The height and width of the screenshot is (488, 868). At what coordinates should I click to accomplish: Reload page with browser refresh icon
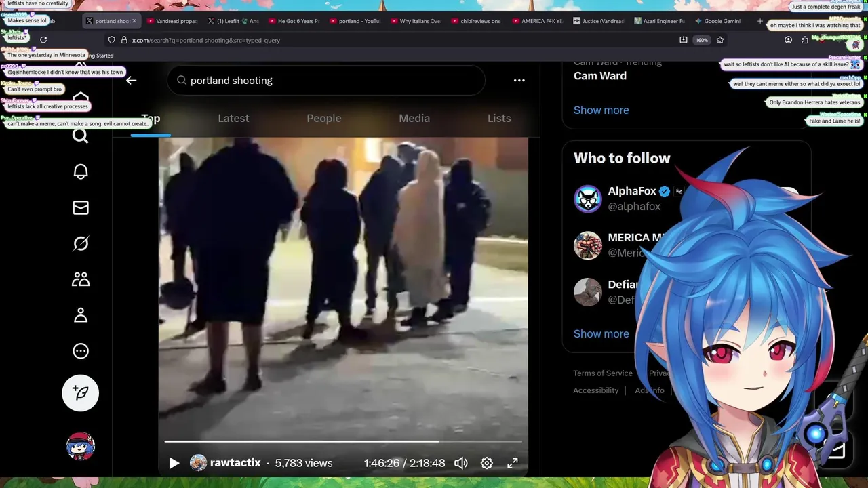click(43, 40)
